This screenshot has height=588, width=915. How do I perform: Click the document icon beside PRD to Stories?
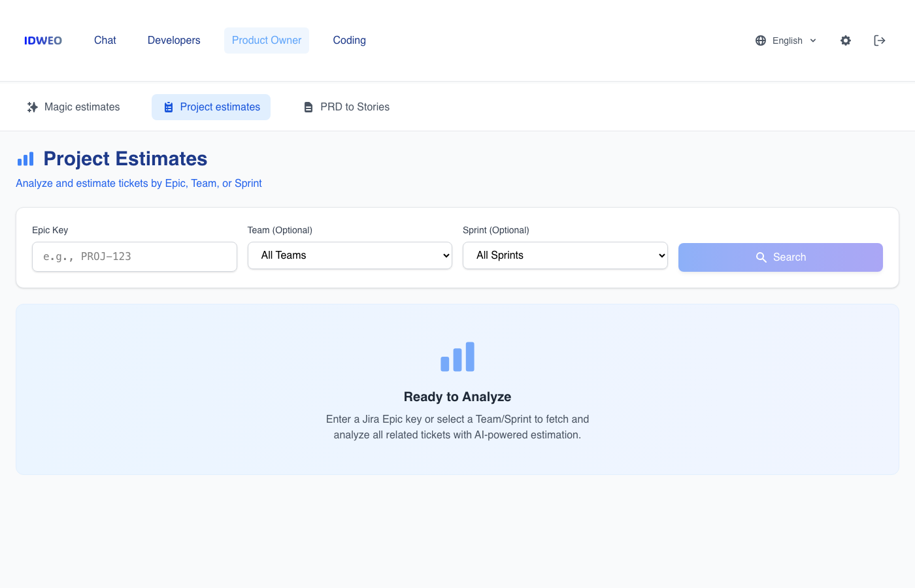(308, 106)
